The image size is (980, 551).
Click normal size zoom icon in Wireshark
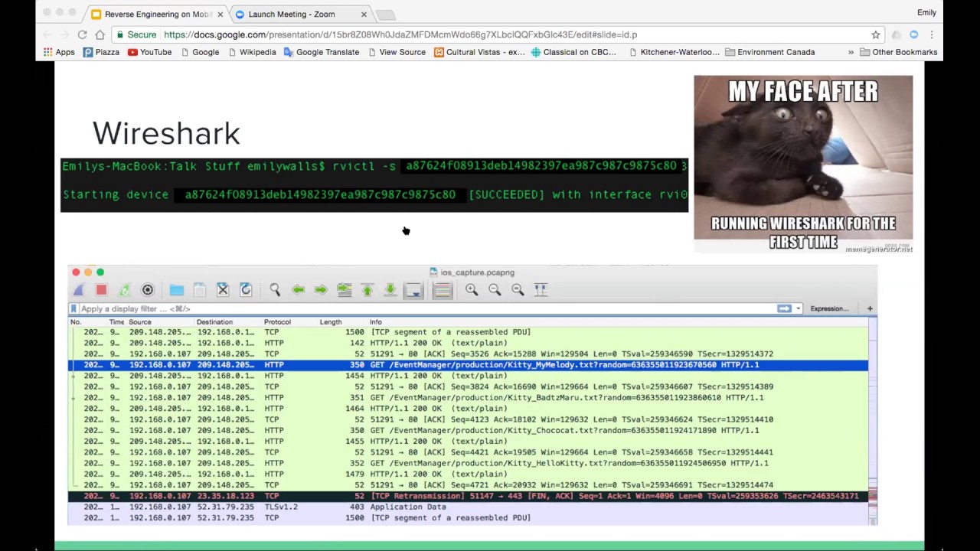click(x=518, y=289)
